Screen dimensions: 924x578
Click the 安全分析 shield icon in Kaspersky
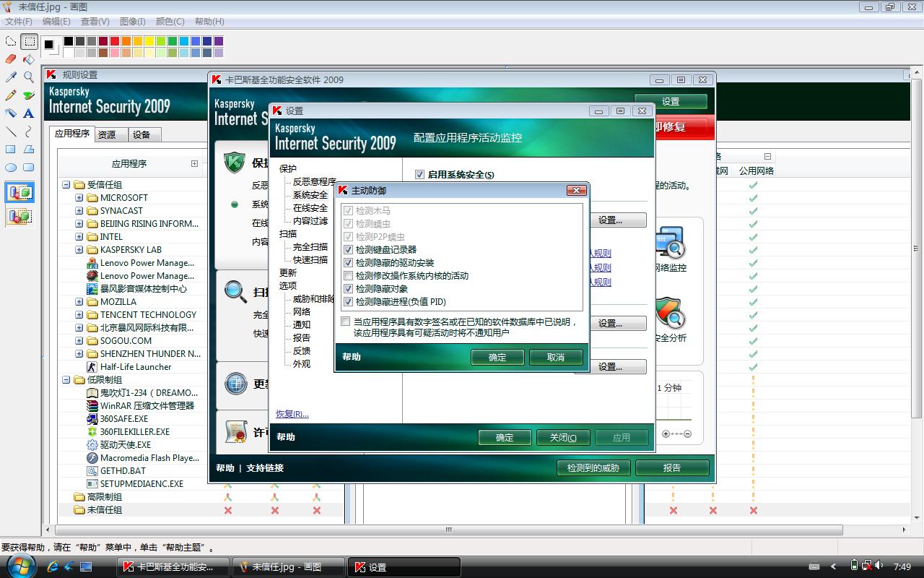point(670,313)
